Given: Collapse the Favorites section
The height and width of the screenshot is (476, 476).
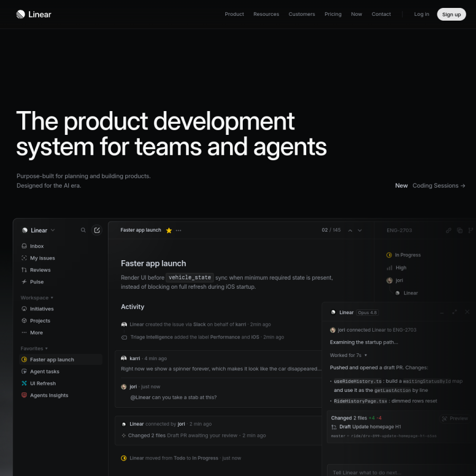Looking at the screenshot, I should pyautogui.click(x=34, y=349).
